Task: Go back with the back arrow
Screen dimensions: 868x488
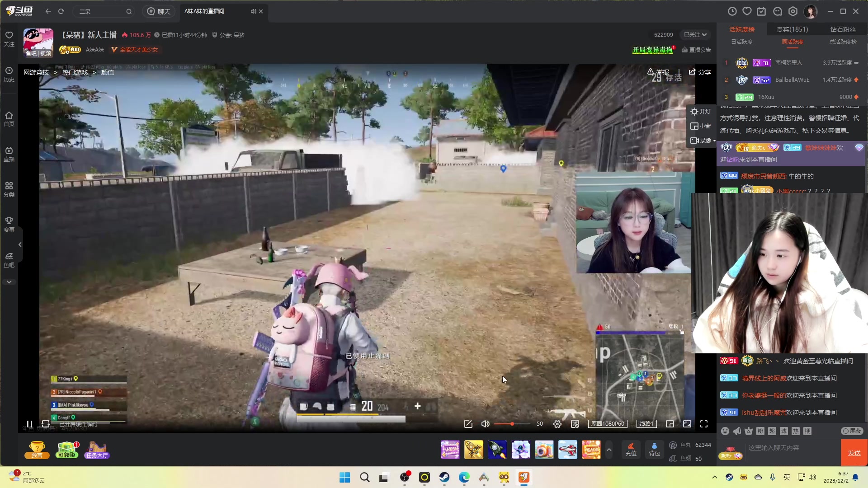Action: point(48,11)
